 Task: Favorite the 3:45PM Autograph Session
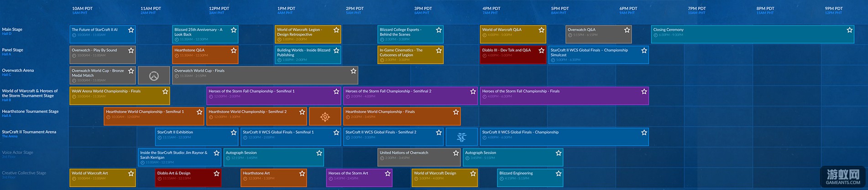pos(559,153)
